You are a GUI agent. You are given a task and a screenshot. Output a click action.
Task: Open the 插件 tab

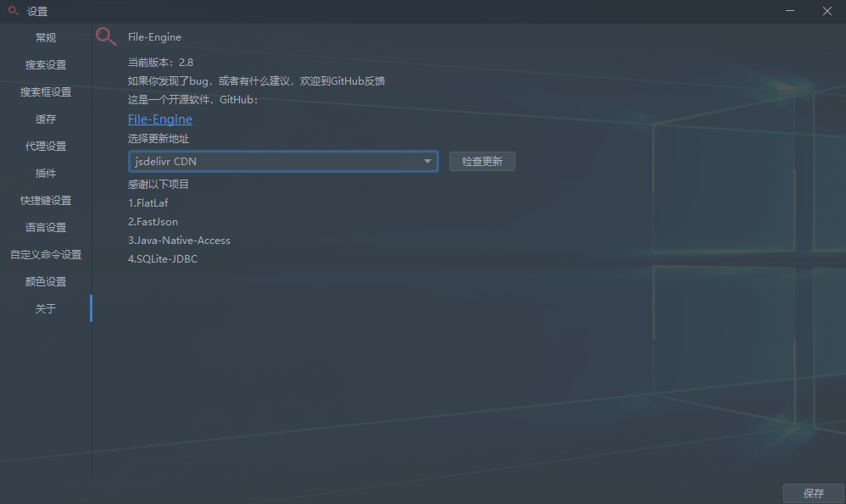45,173
